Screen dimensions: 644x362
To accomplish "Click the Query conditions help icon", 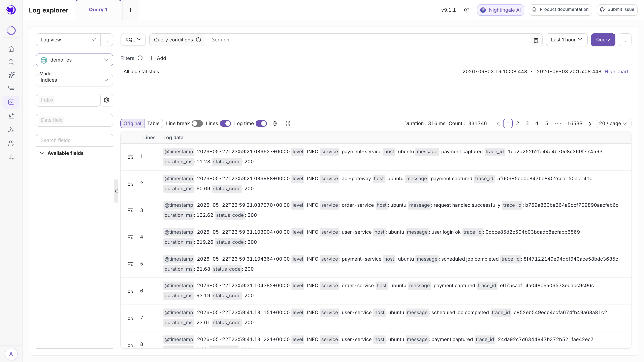I will [198, 40].
